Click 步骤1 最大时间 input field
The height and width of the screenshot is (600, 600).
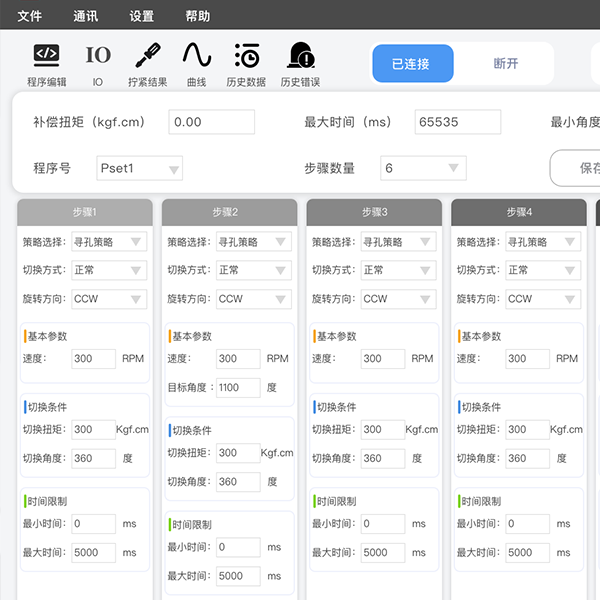click(x=93, y=553)
